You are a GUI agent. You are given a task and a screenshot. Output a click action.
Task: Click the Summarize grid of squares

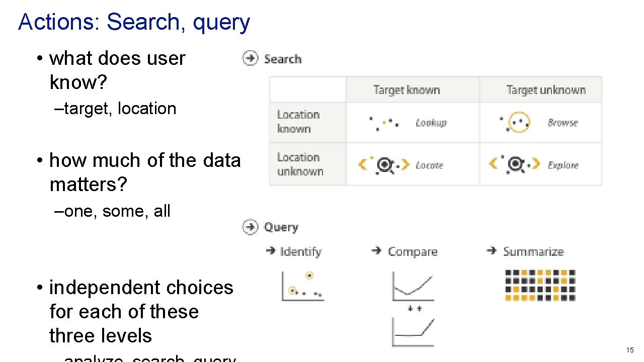click(540, 285)
